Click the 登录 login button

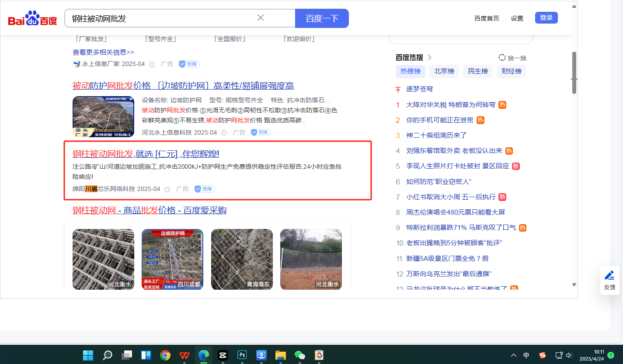coord(546,18)
